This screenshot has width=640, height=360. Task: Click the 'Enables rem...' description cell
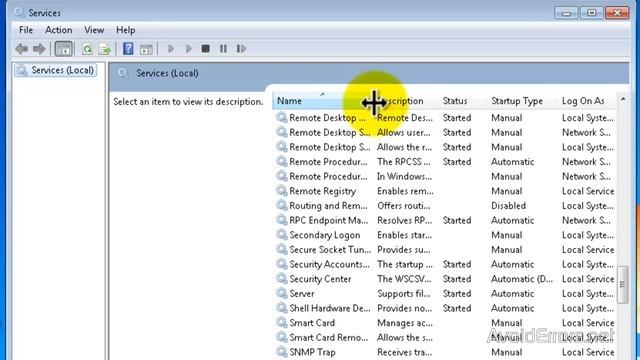pos(405,191)
